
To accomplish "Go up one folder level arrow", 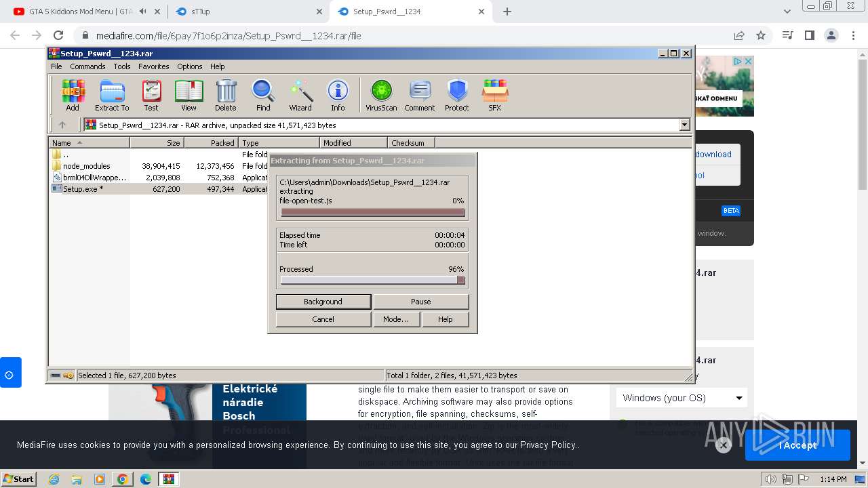I will click(62, 125).
